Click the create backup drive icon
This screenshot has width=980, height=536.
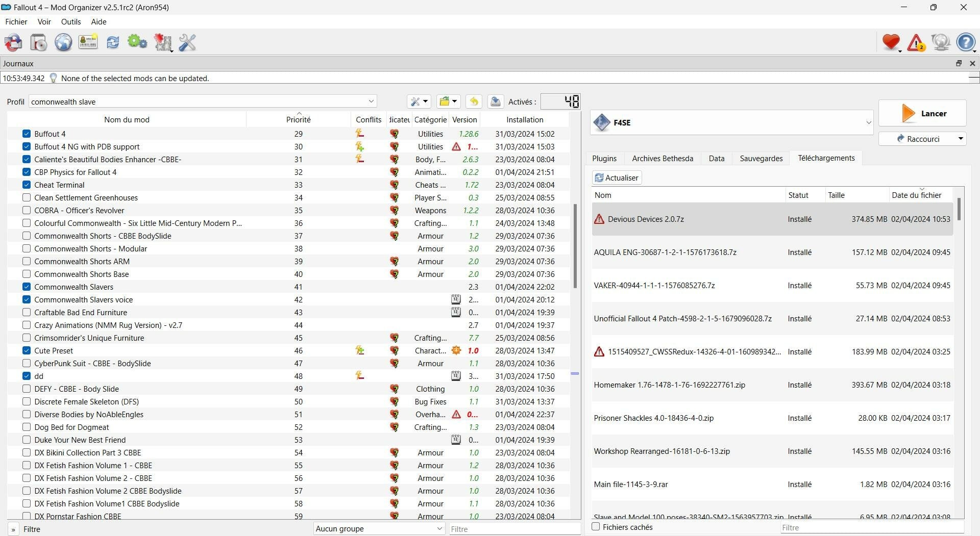[x=495, y=101]
